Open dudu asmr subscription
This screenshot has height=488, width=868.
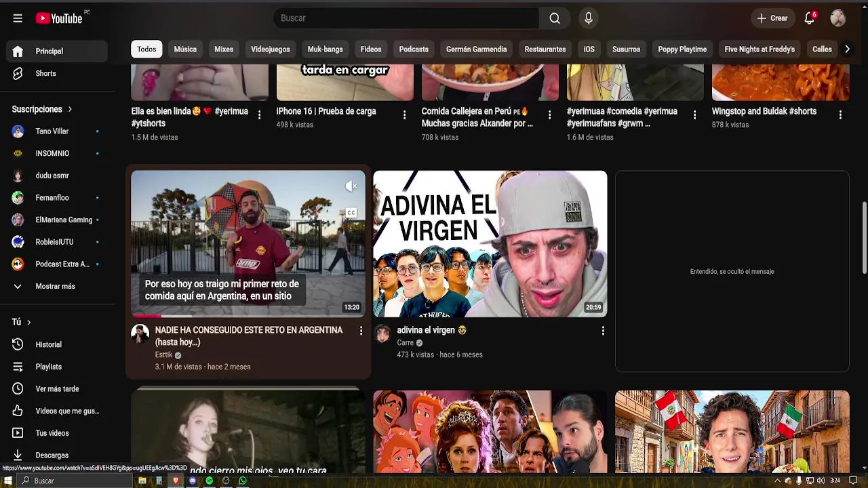coord(57,176)
